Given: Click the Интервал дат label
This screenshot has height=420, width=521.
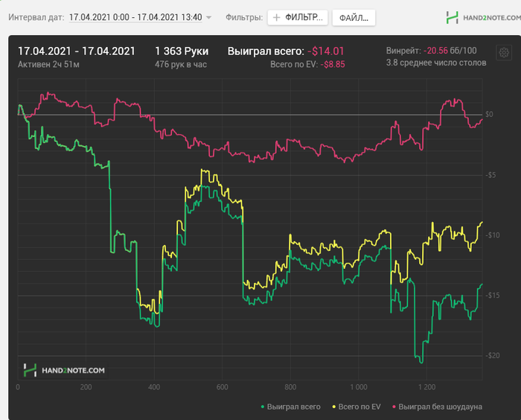Looking at the screenshot, I should pyautogui.click(x=36, y=17).
